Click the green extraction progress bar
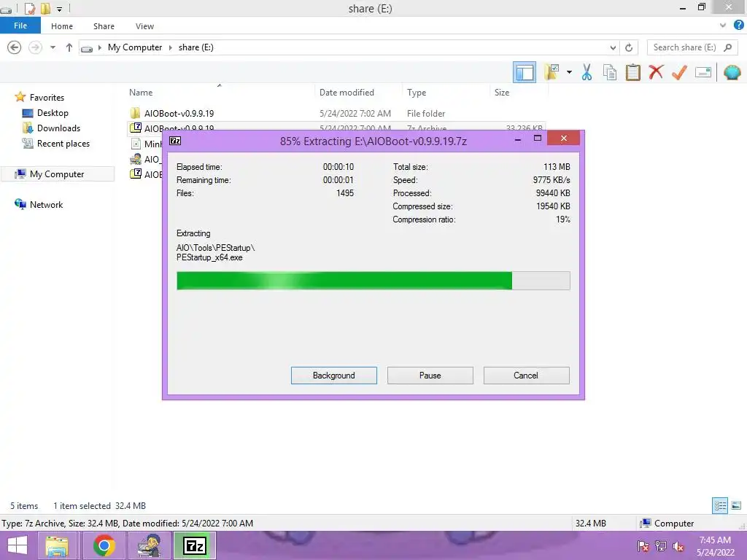747x560 pixels. pyautogui.click(x=373, y=281)
